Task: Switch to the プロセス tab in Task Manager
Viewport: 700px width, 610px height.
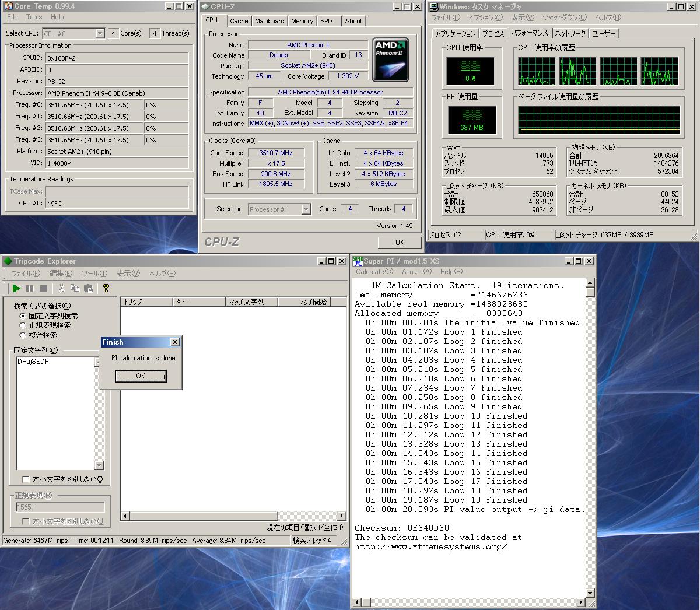Action: tap(493, 34)
